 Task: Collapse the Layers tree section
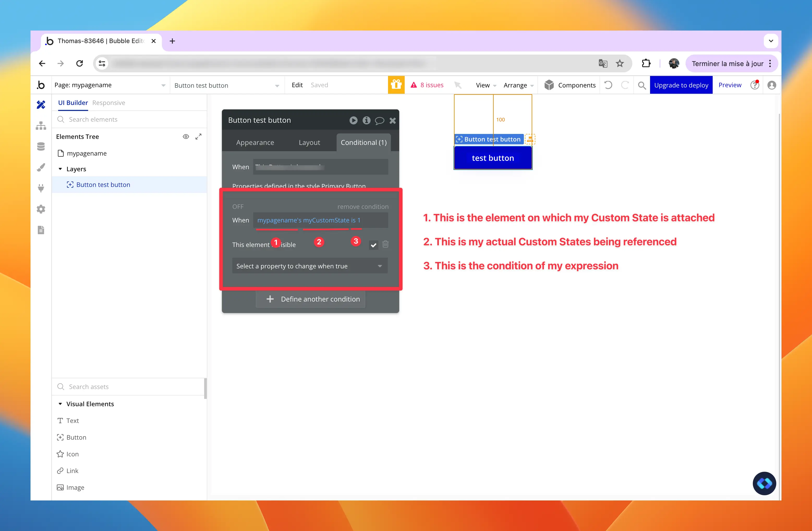60,169
